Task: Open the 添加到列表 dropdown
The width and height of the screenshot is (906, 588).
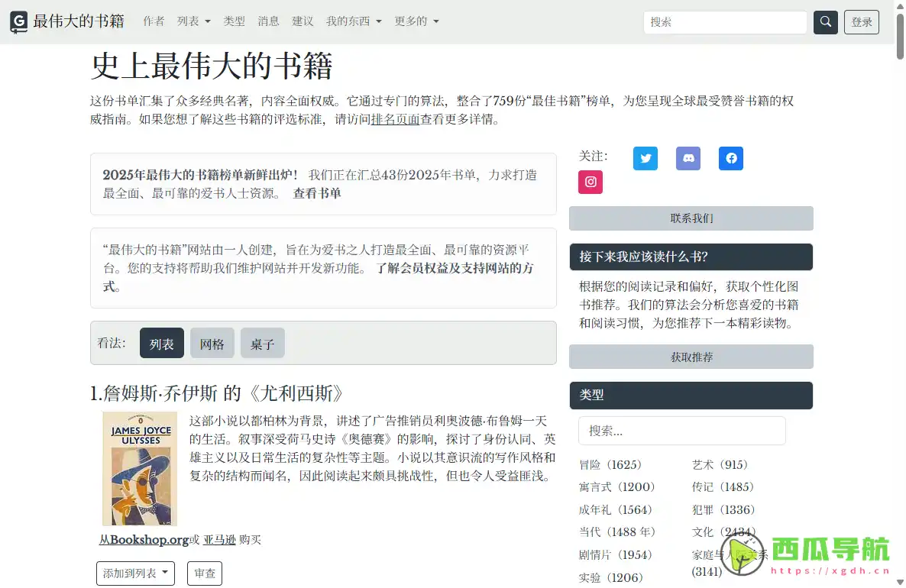Action: [135, 573]
